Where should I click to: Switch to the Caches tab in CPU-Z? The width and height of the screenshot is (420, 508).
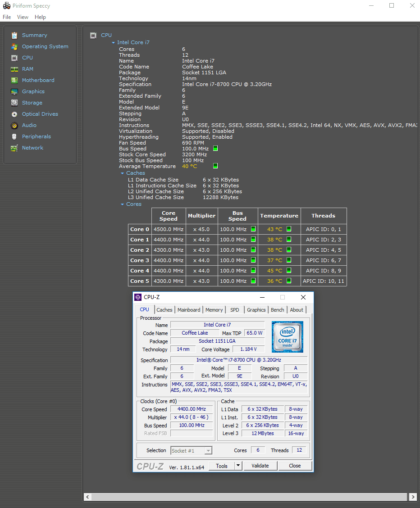click(164, 310)
